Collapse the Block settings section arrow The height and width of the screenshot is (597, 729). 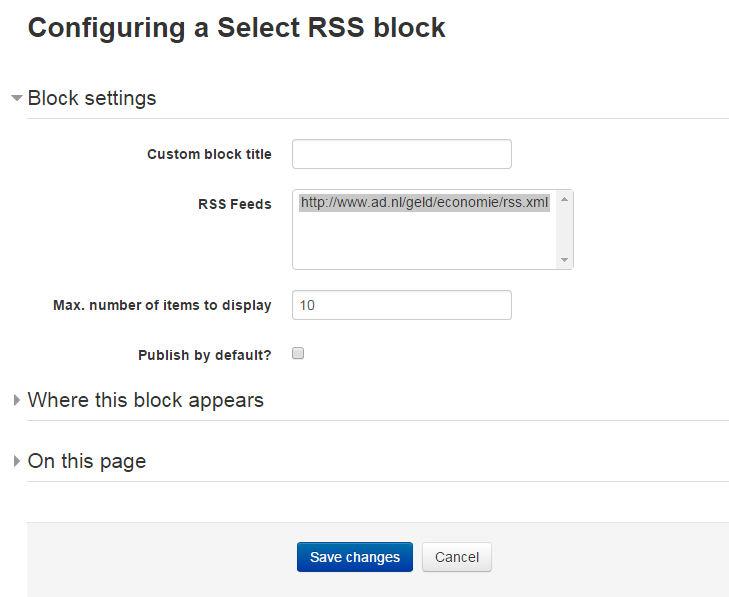[x=17, y=98]
